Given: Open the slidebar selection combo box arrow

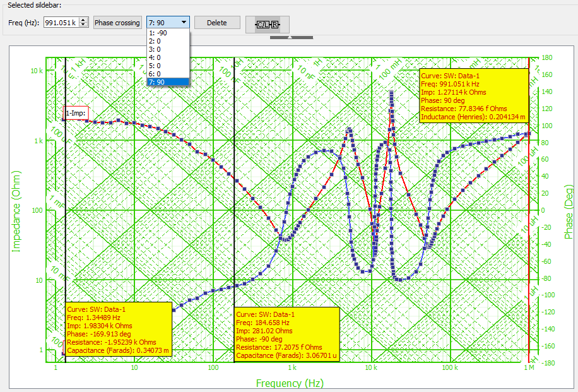Looking at the screenshot, I should pos(185,21).
